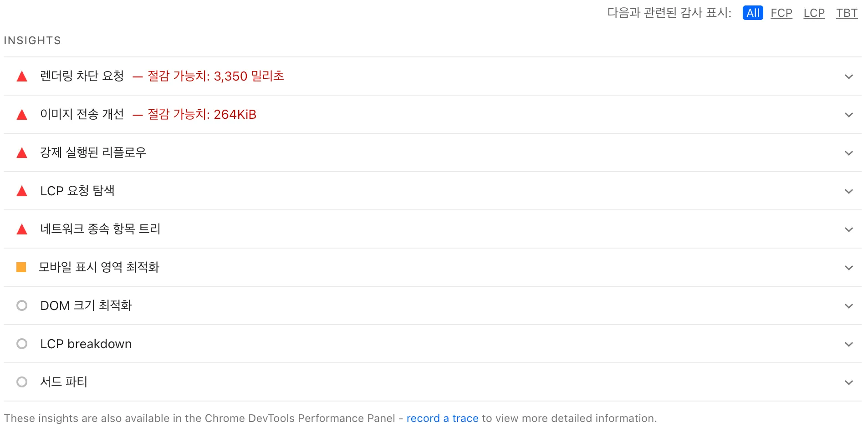This screenshot has width=868, height=437.
Task: Expand the 이미지 전송 개선 insight
Action: [x=848, y=114]
